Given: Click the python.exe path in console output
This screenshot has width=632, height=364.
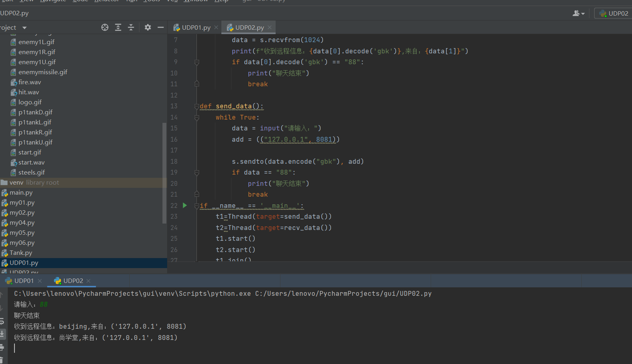Looking at the screenshot, I should (x=133, y=294).
